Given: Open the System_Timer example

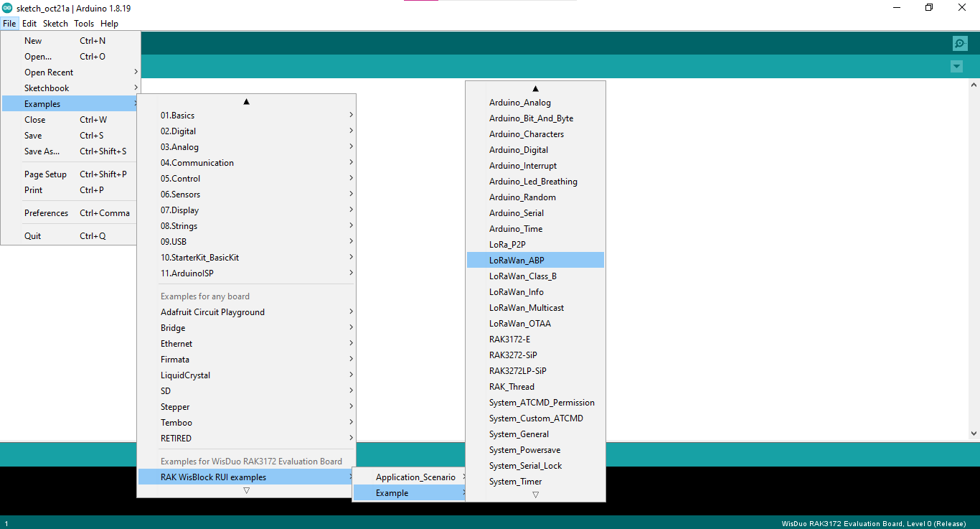Looking at the screenshot, I should coord(535,482).
